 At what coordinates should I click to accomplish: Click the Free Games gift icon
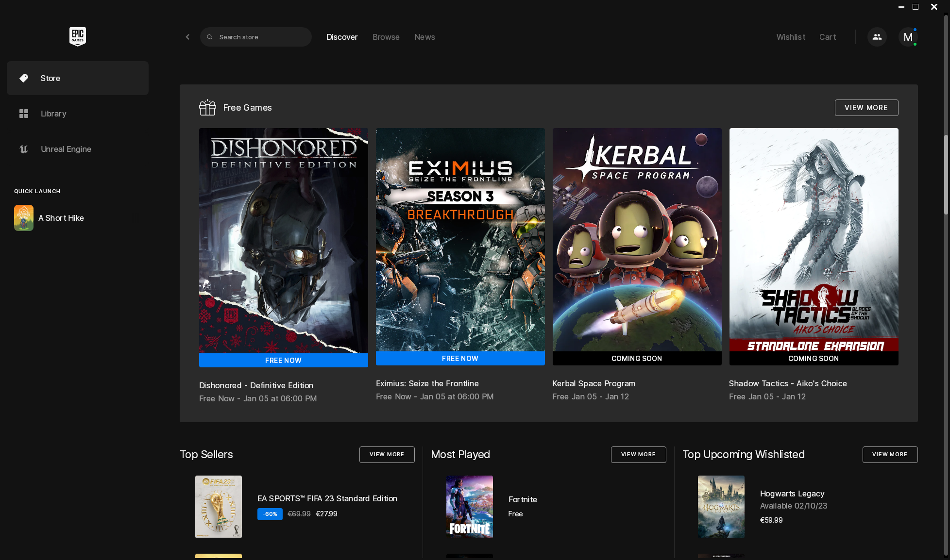point(207,107)
